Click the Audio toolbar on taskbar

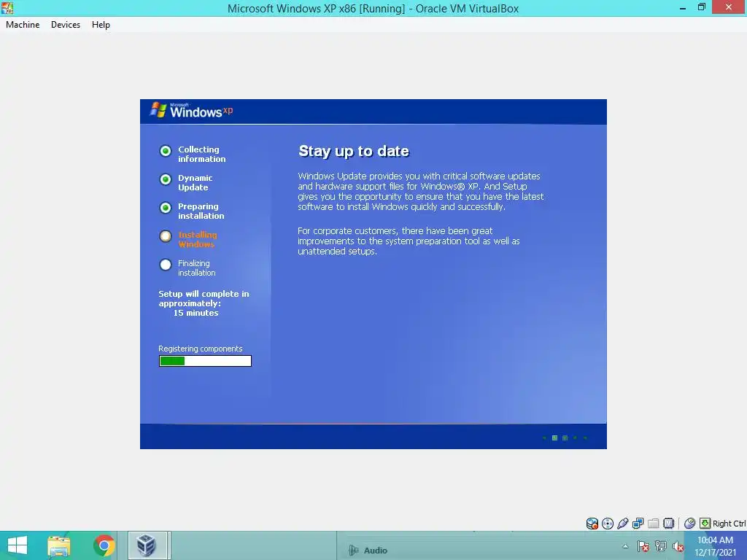pyautogui.click(x=368, y=551)
